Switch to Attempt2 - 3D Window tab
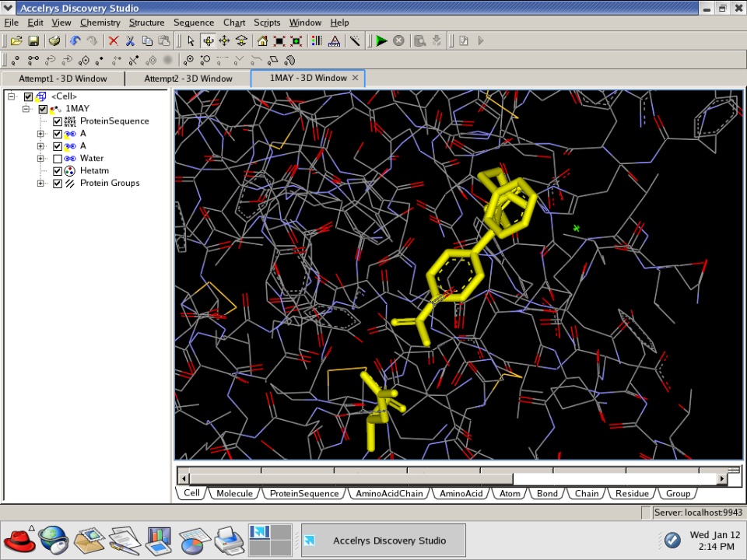Screen dimensions: 747x560 pos(188,79)
